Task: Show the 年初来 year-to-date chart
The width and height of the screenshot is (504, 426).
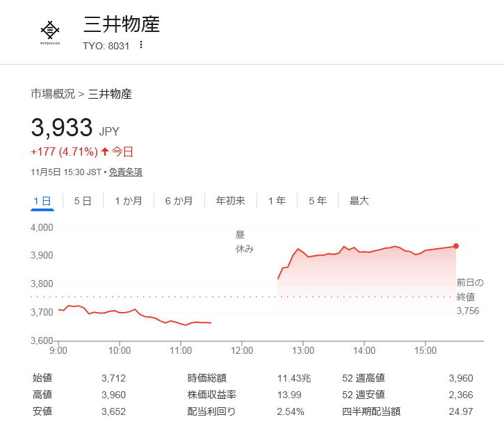Action: click(x=230, y=201)
